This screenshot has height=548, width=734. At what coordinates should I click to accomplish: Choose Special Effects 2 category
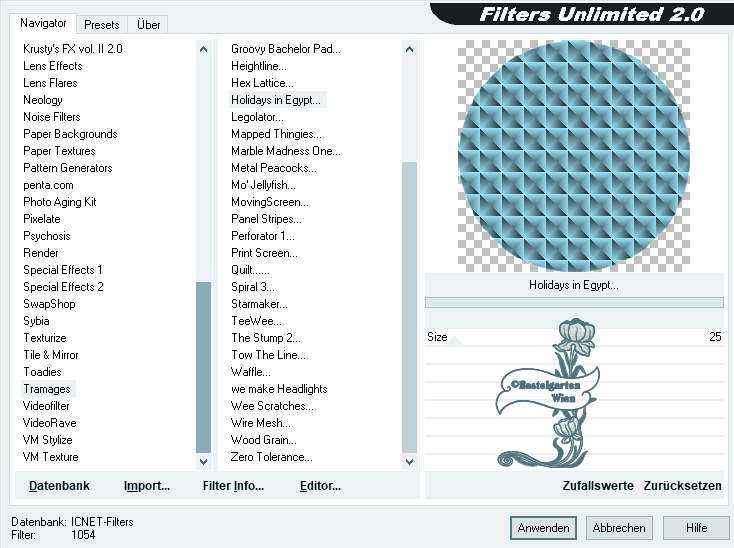63,286
